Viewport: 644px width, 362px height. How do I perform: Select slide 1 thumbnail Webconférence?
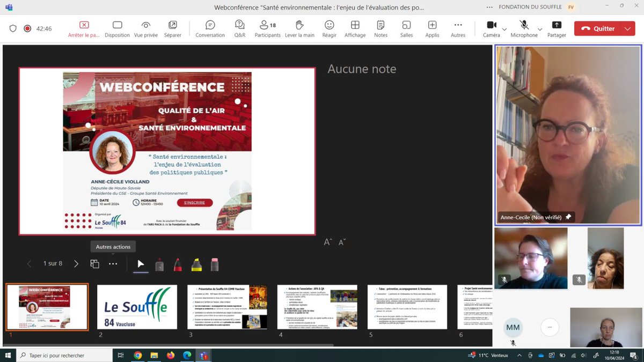[x=47, y=307]
